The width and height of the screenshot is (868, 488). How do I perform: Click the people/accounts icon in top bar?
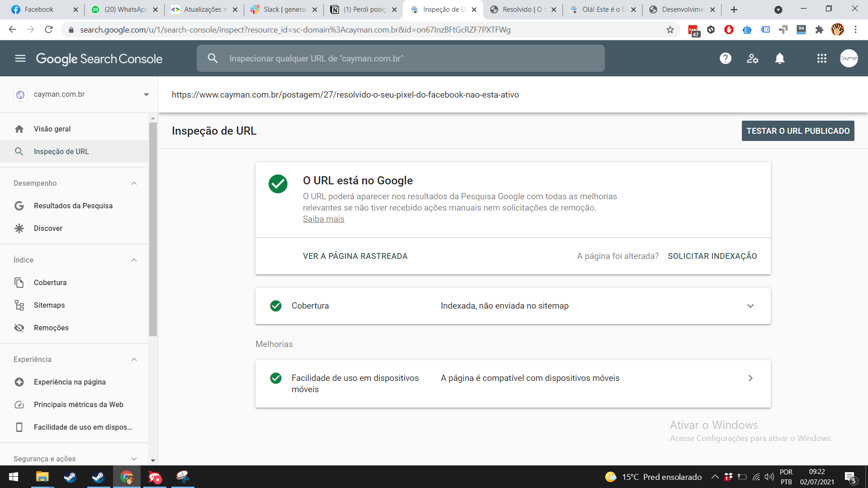pyautogui.click(x=752, y=58)
